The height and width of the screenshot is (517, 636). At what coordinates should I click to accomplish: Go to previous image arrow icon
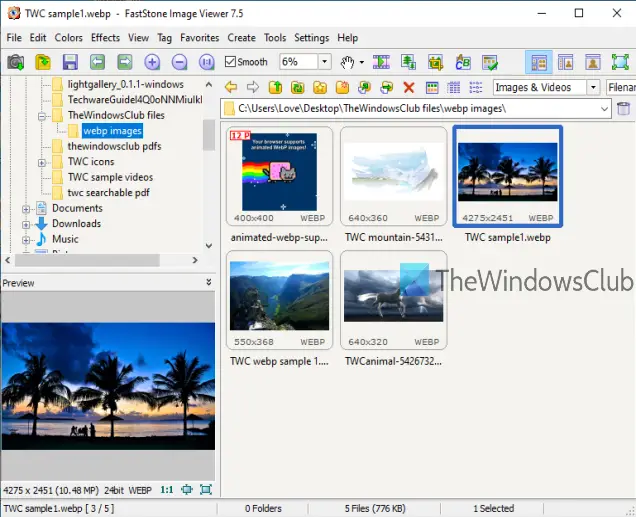(x=97, y=62)
